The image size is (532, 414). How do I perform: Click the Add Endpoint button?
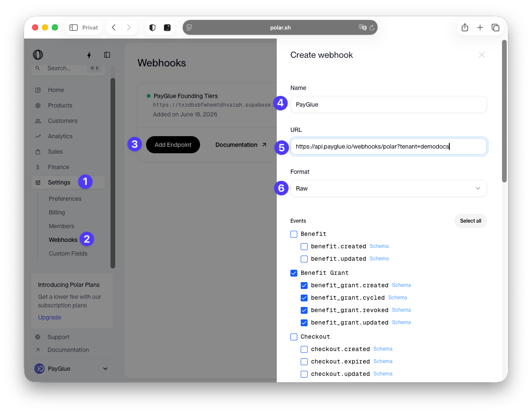173,145
